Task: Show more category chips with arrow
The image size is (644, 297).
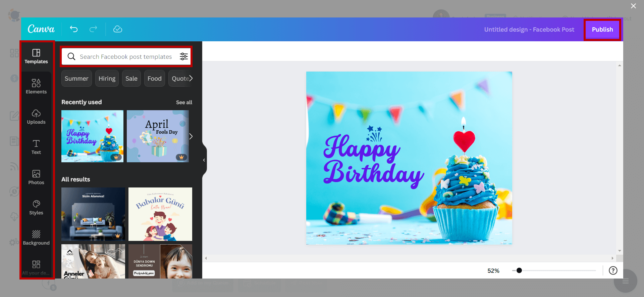Action: point(191,78)
